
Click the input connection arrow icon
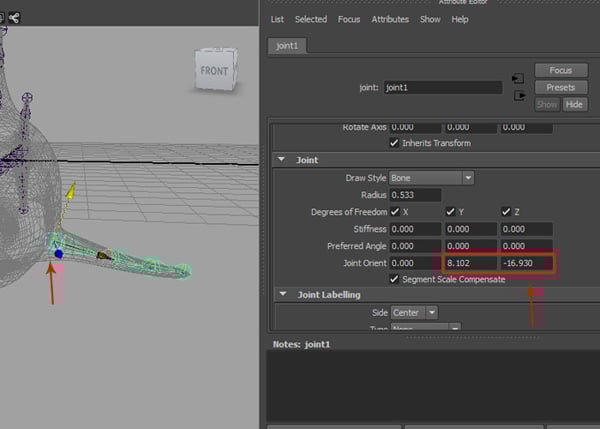[518, 78]
